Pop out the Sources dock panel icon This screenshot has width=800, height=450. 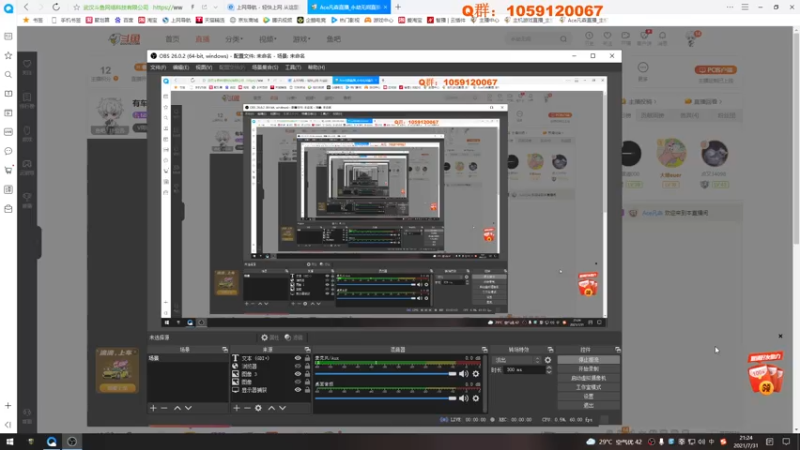pos(307,349)
